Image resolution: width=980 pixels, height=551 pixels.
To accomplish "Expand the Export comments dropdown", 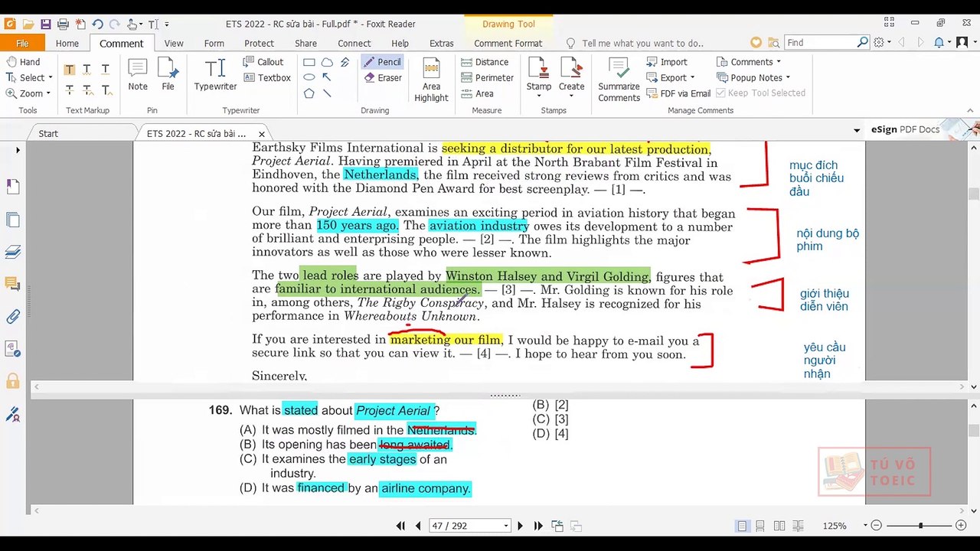I will [x=692, y=78].
